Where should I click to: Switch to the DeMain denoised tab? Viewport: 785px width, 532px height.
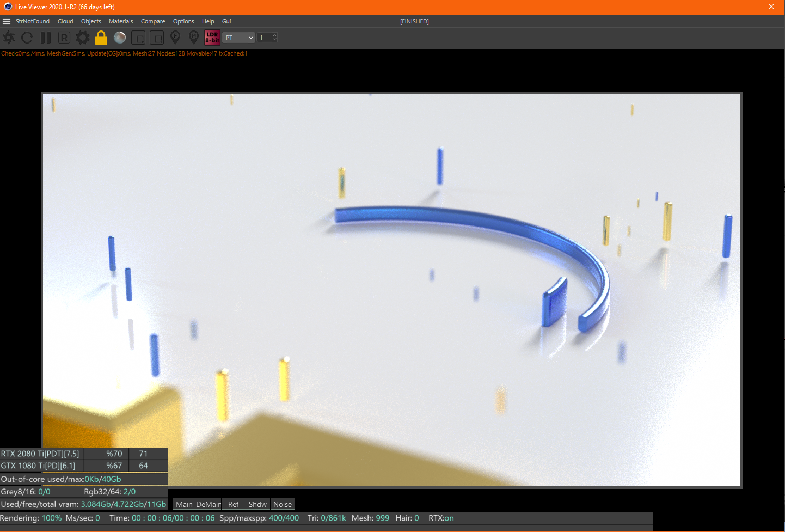click(208, 504)
